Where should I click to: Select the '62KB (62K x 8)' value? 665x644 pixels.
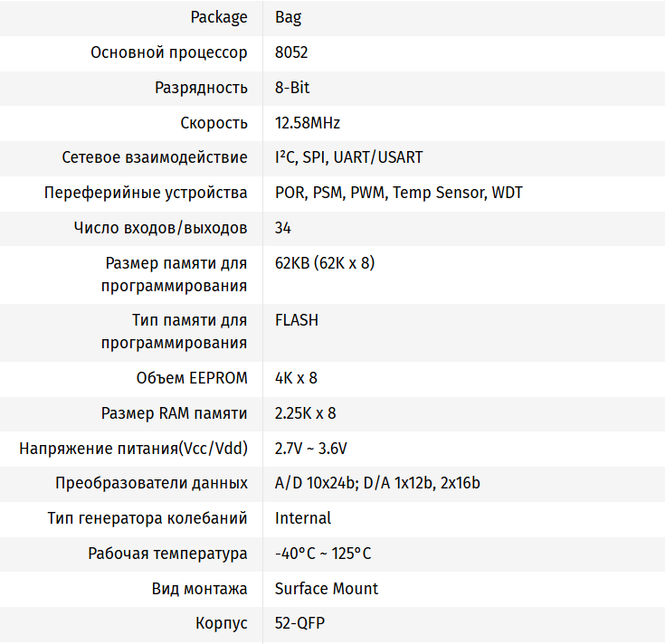pyautogui.click(x=325, y=263)
